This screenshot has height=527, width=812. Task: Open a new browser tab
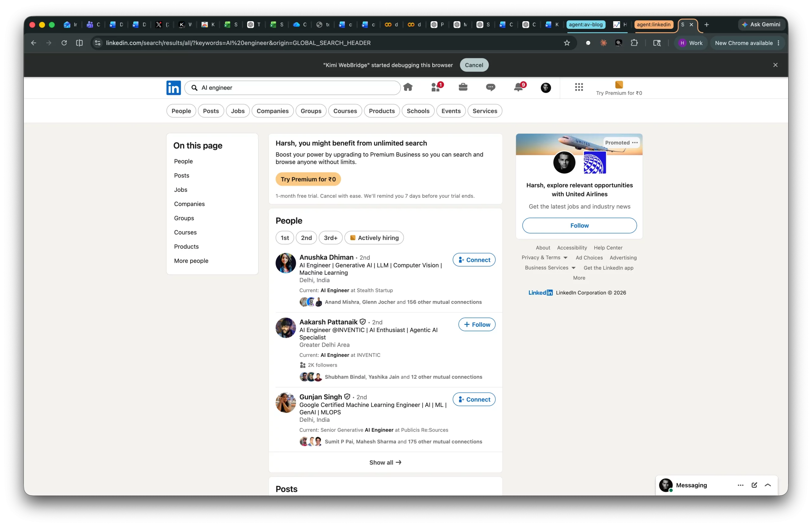(x=707, y=24)
